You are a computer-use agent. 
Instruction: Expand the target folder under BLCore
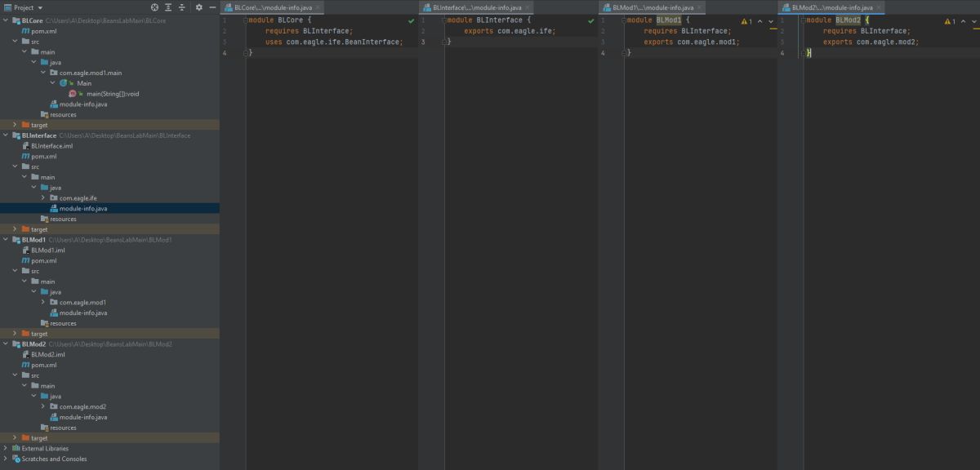pos(15,125)
